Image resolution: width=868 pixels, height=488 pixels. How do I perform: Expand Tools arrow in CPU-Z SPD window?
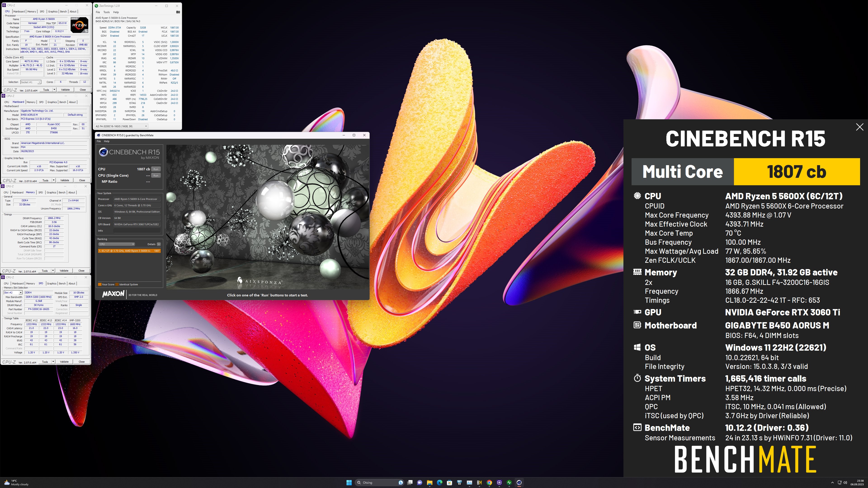53,362
